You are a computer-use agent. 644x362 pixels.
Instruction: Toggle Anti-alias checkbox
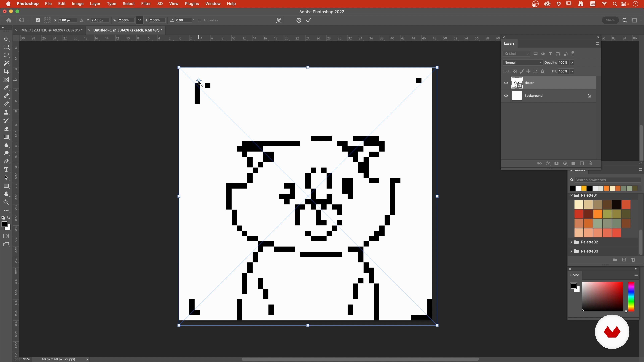tap(200, 20)
